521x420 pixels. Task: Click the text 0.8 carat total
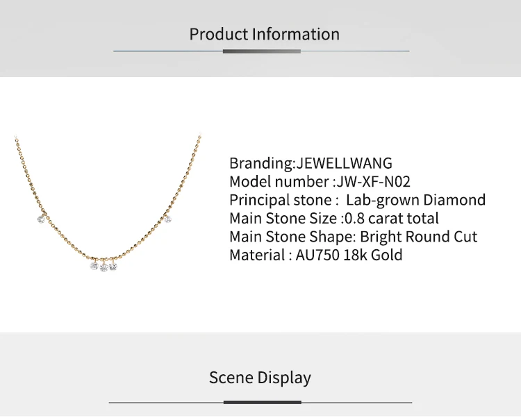[x=392, y=219]
